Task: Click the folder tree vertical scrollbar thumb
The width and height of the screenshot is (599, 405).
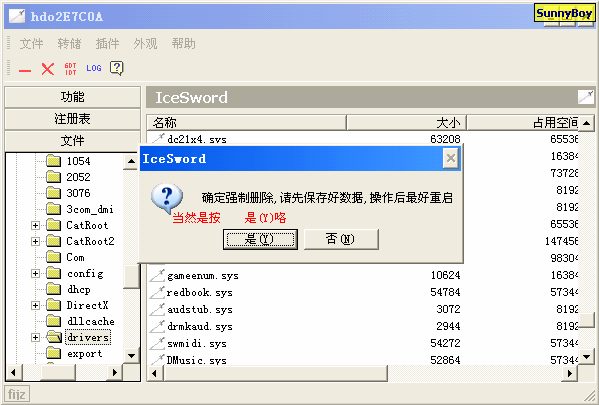Action: 131,277
